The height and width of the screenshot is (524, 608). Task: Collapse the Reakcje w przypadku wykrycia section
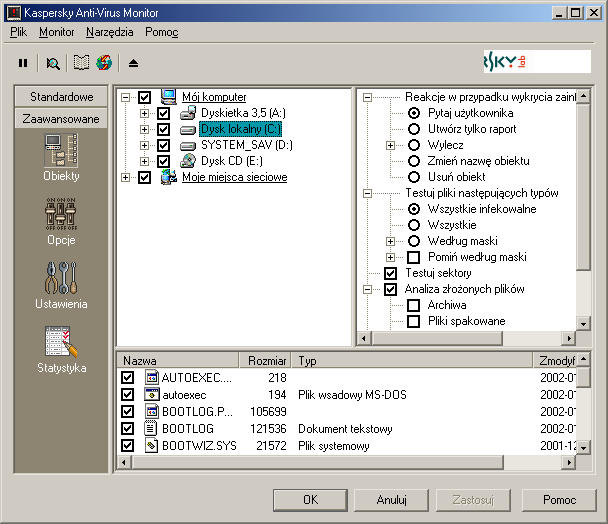click(x=367, y=97)
